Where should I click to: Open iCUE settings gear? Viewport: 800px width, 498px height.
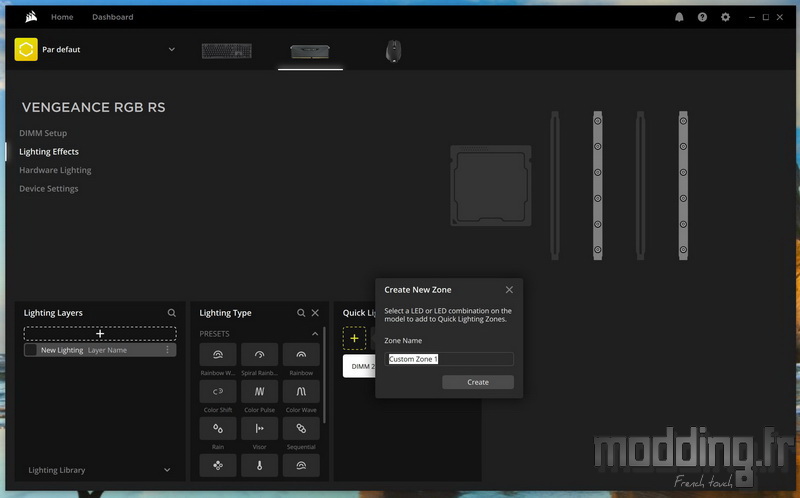pyautogui.click(x=725, y=17)
